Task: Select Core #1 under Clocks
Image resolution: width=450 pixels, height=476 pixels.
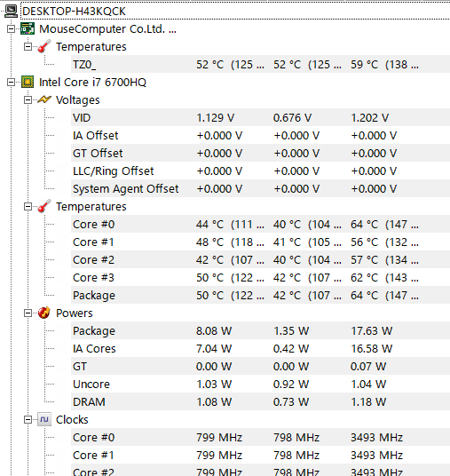Action: coord(260,455)
